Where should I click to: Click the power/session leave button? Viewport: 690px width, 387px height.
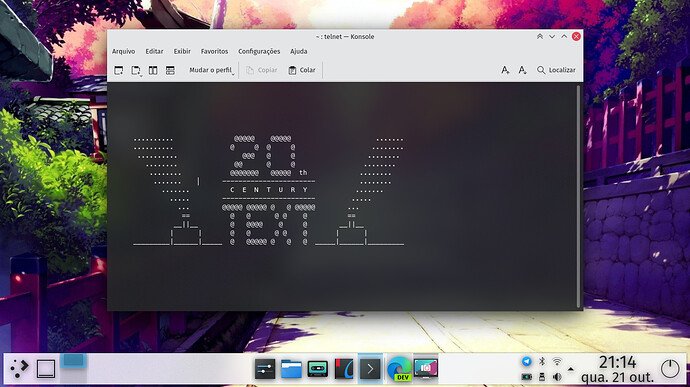pos(670,369)
